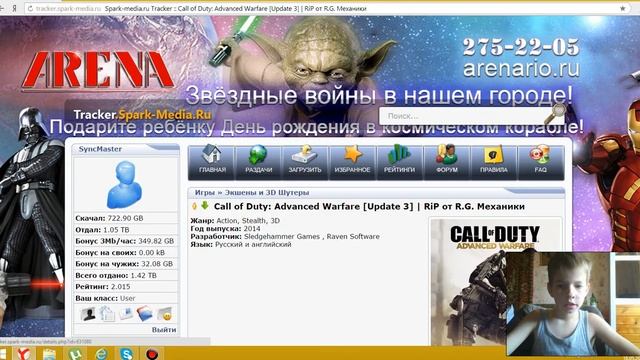Open the Форум page
The image size is (640, 360).
pos(447,162)
